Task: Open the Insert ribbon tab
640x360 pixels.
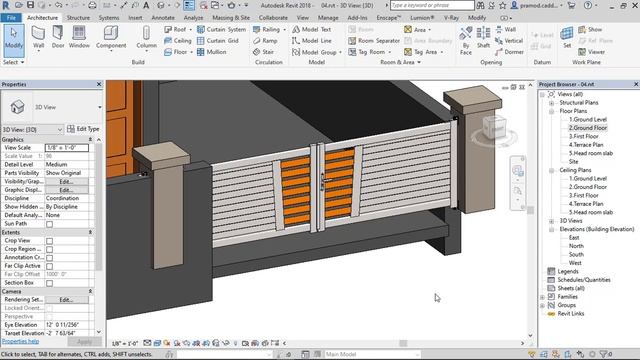Action: 135,18
